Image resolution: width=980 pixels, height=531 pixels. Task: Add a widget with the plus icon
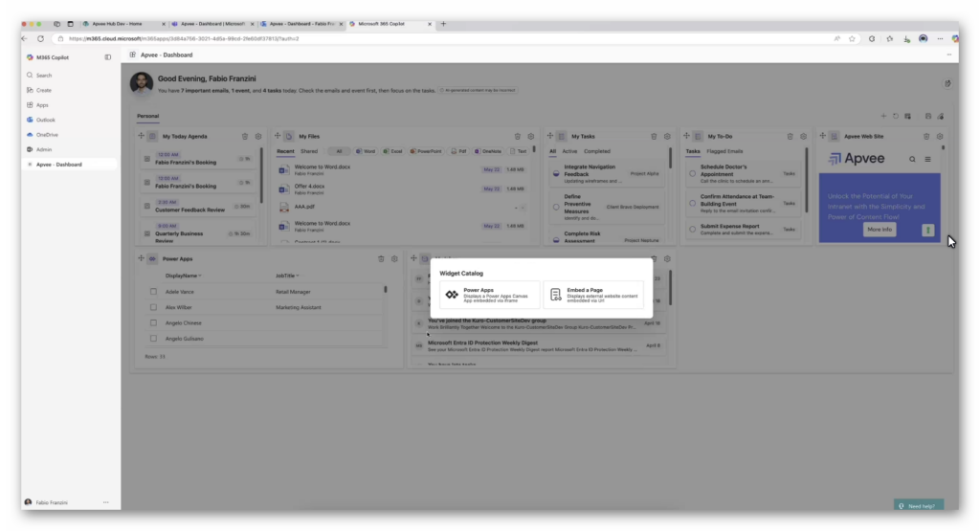[883, 116]
